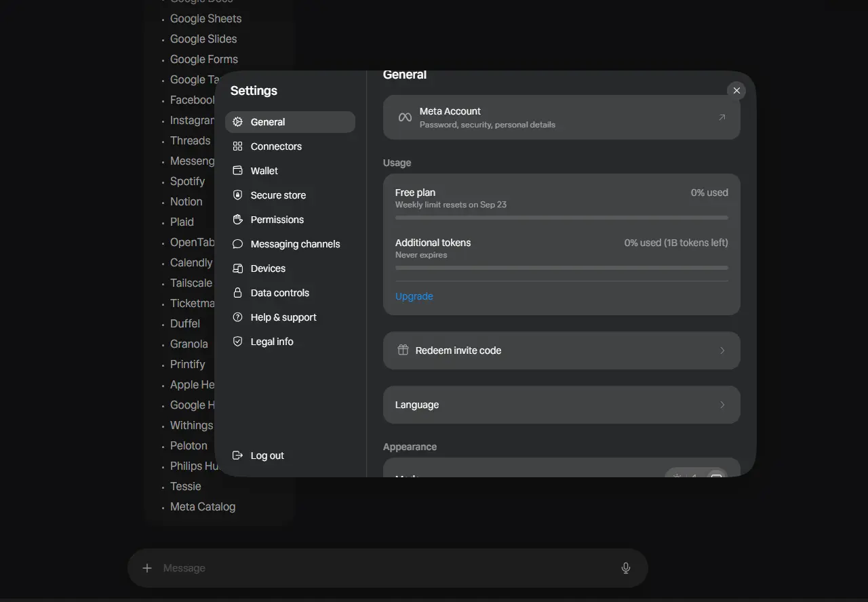Click the gift icon for invite code

coord(403,350)
